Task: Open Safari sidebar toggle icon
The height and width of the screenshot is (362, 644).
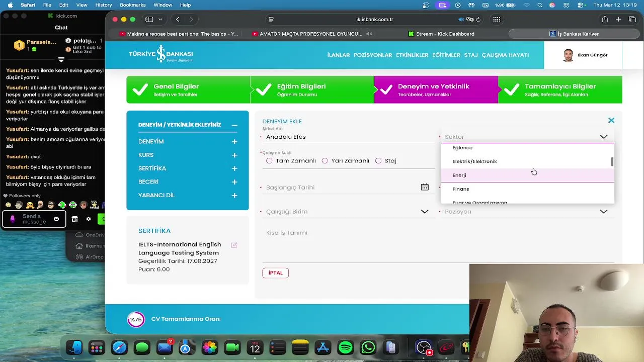Action: 149,20
